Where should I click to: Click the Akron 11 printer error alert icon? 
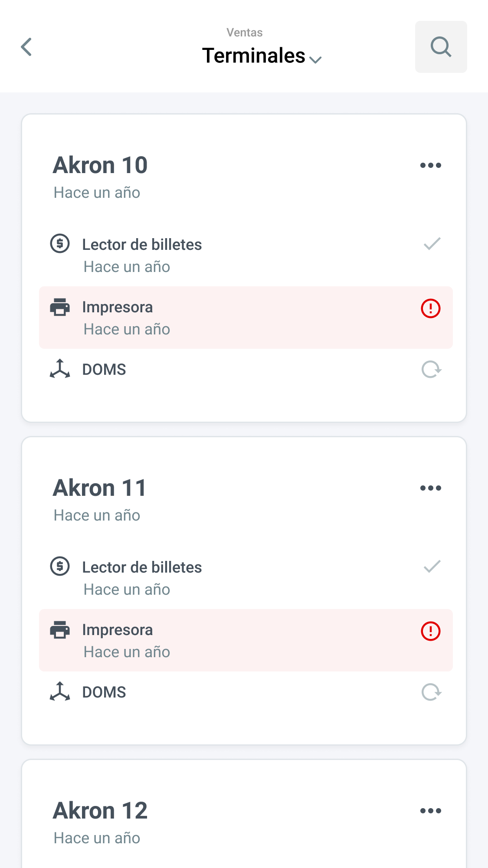tap(430, 631)
